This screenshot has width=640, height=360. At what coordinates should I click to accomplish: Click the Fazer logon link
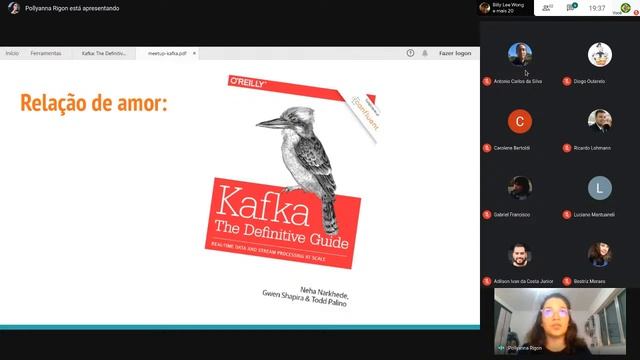click(x=455, y=53)
